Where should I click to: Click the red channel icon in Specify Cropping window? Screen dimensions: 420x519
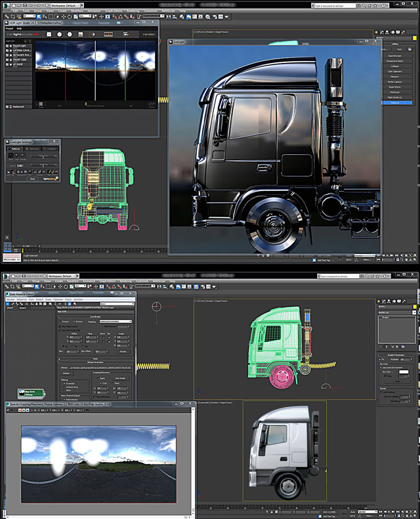(20, 410)
